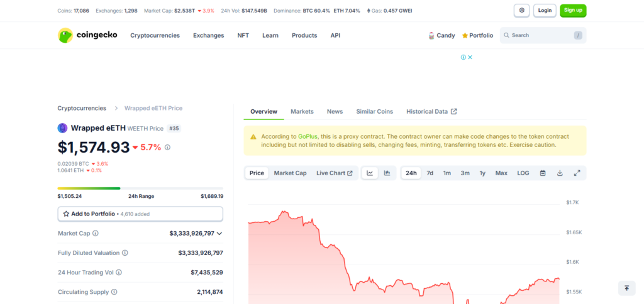This screenshot has height=304, width=644.
Task: Click the 24h Range progress bar
Action: pyautogui.click(x=140, y=188)
